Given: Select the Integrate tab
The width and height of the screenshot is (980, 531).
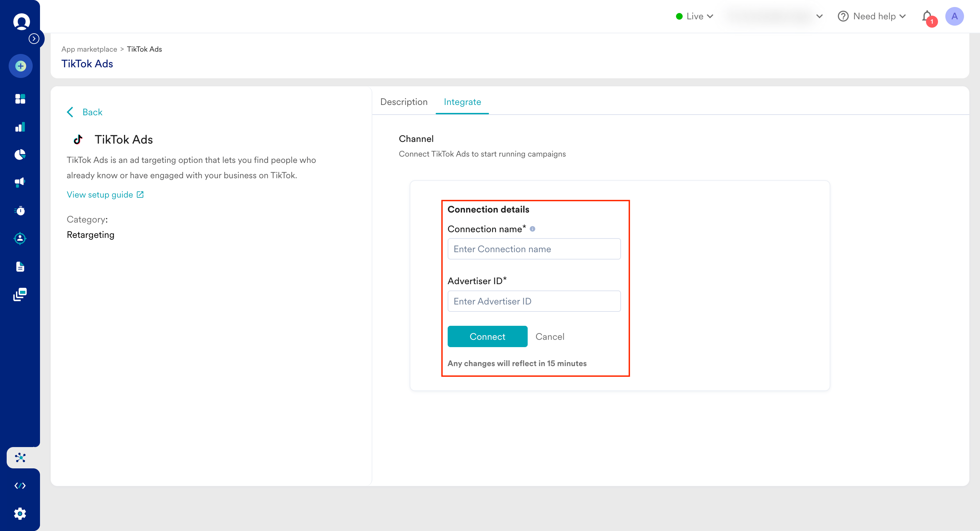Looking at the screenshot, I should tap(462, 102).
